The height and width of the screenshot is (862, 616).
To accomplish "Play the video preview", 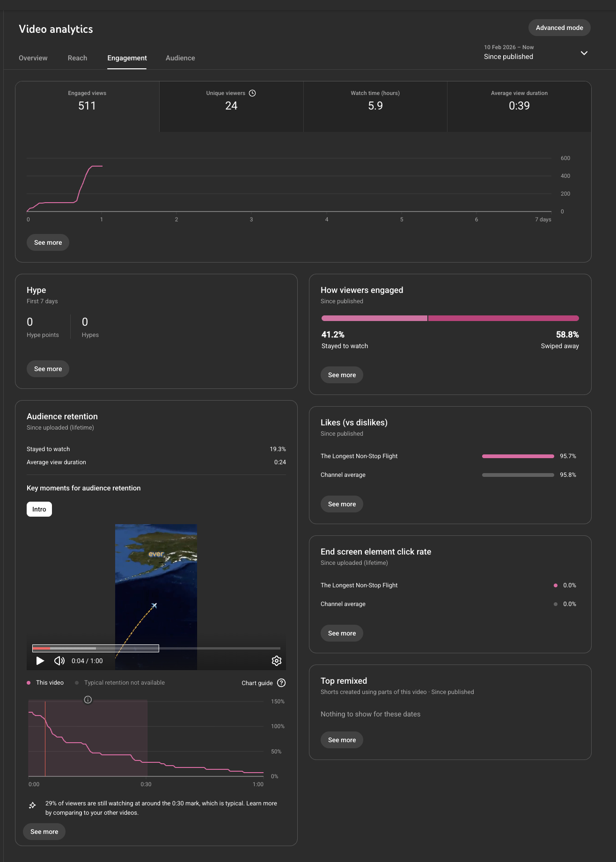I will click(40, 661).
